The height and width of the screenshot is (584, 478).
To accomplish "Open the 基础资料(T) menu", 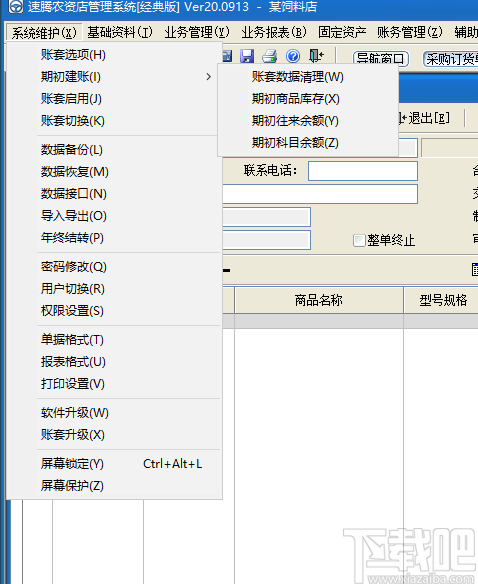I will [x=120, y=32].
